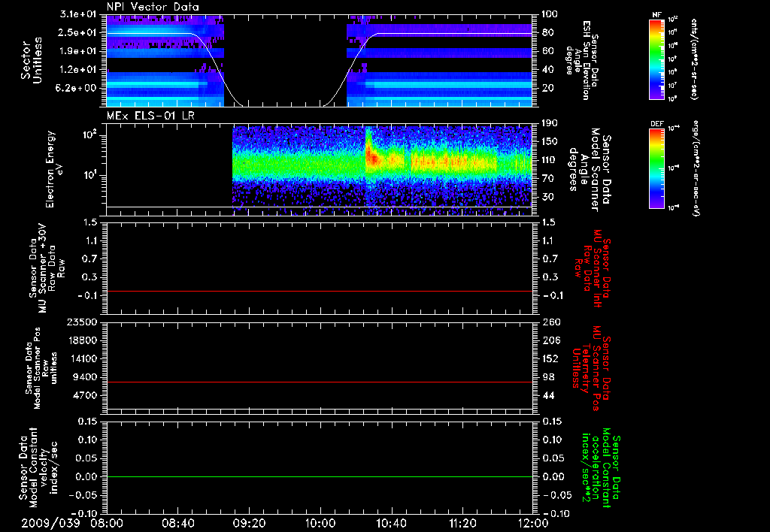The image size is (770, 532).
Task: Click the "08:00" time tick label
Action: (x=107, y=523)
